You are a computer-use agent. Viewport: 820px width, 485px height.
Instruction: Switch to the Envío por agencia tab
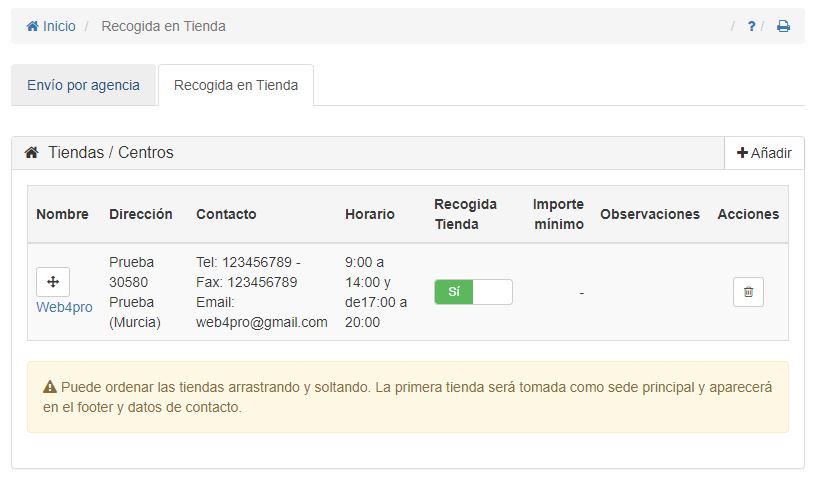tap(84, 85)
